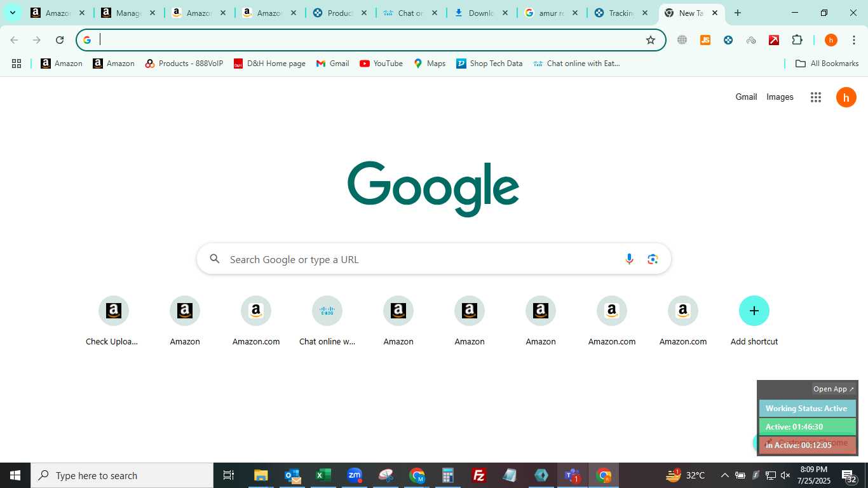Open the globe extension icon
The width and height of the screenshot is (868, 488).
pos(682,40)
